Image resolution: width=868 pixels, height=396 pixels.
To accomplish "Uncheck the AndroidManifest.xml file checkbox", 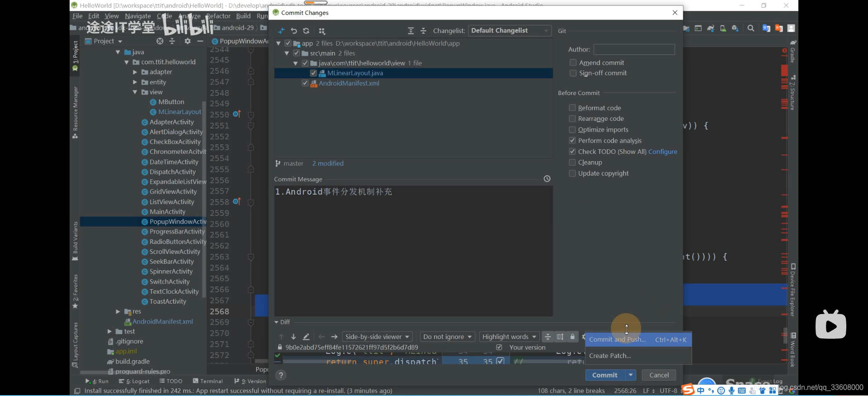I will pyautogui.click(x=305, y=83).
